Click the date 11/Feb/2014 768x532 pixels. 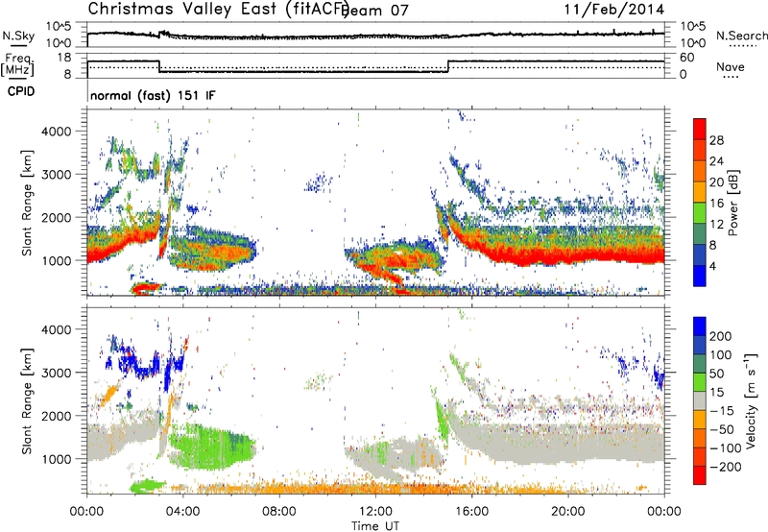tap(614, 10)
